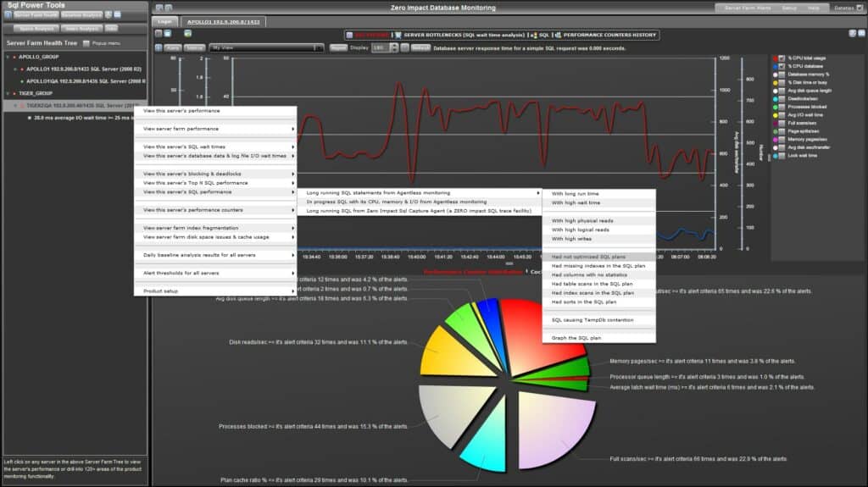Click the icon before PERFORMANCE COUNTERS HISTORY

[558, 35]
